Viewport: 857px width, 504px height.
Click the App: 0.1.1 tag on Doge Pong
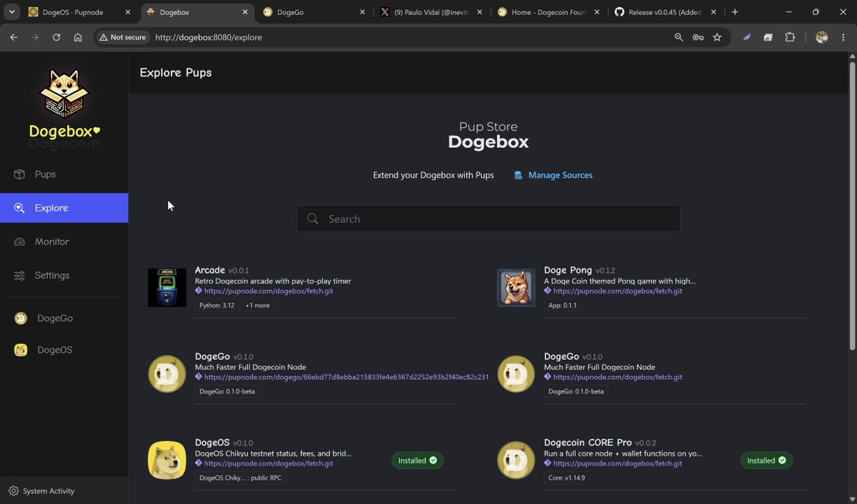pos(562,306)
